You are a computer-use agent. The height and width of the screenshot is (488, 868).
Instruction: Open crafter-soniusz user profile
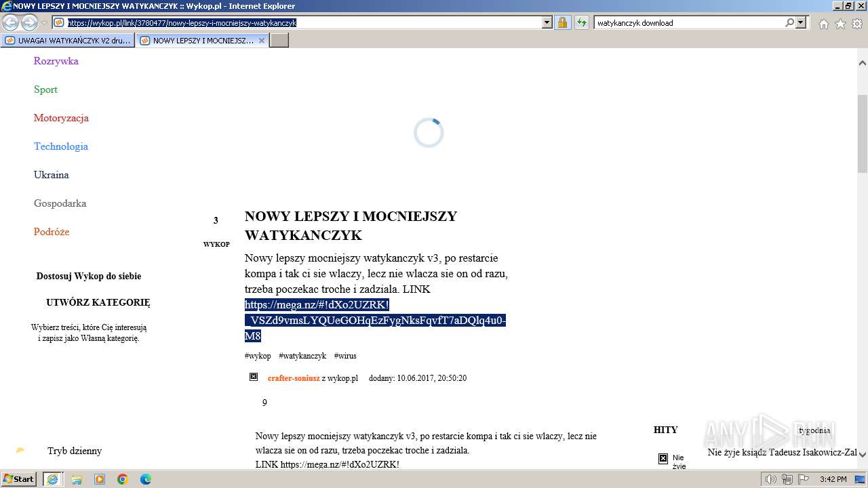294,378
